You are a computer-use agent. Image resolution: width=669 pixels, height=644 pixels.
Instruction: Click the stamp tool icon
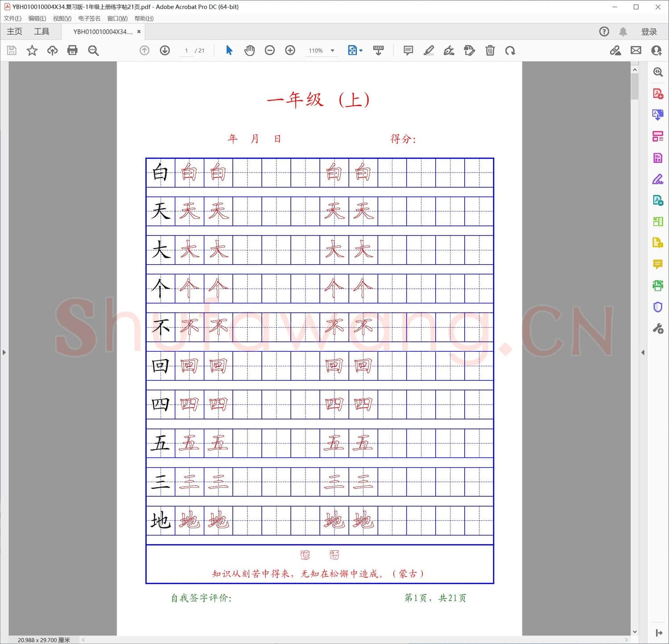pyautogui.click(x=469, y=50)
